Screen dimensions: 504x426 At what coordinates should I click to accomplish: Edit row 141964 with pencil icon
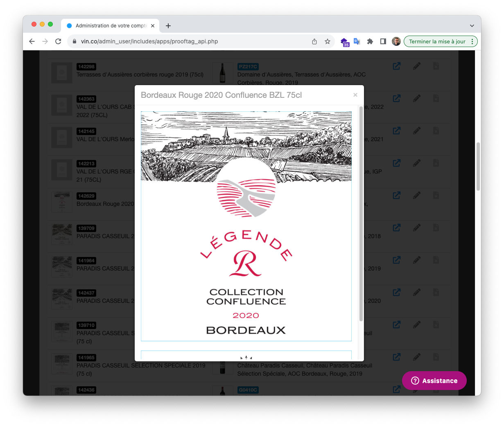[417, 260]
